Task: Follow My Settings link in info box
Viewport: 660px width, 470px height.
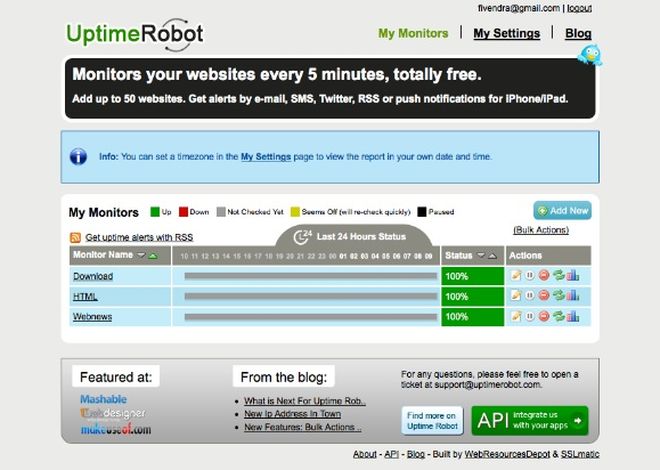Action: coord(266,157)
